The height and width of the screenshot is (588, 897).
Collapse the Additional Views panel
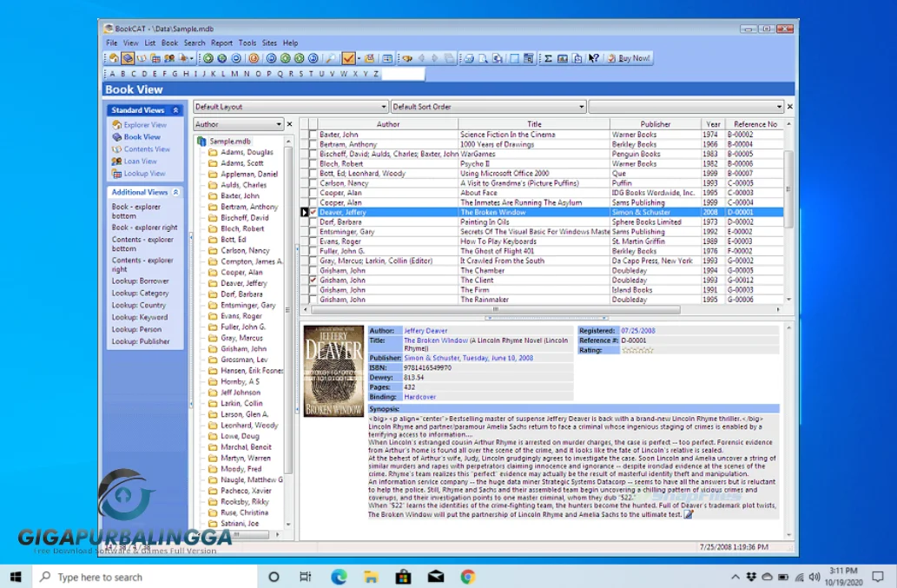point(175,192)
